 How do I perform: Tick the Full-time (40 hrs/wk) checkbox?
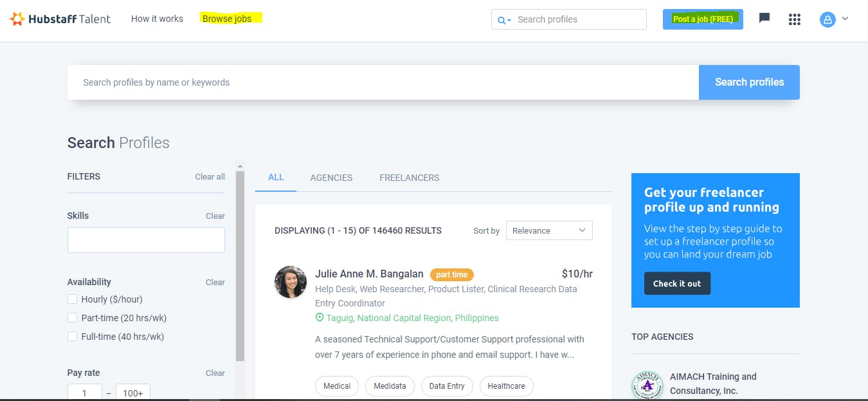click(73, 337)
